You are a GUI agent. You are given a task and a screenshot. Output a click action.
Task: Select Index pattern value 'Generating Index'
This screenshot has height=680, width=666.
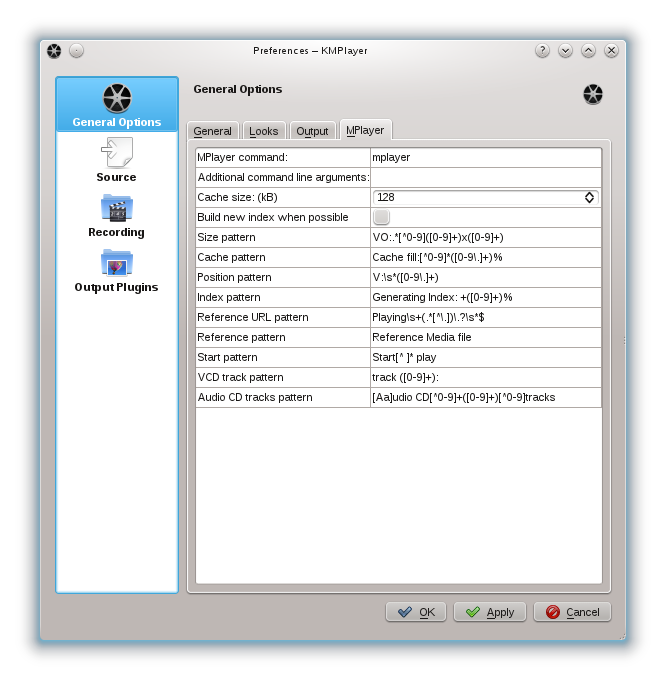point(486,297)
